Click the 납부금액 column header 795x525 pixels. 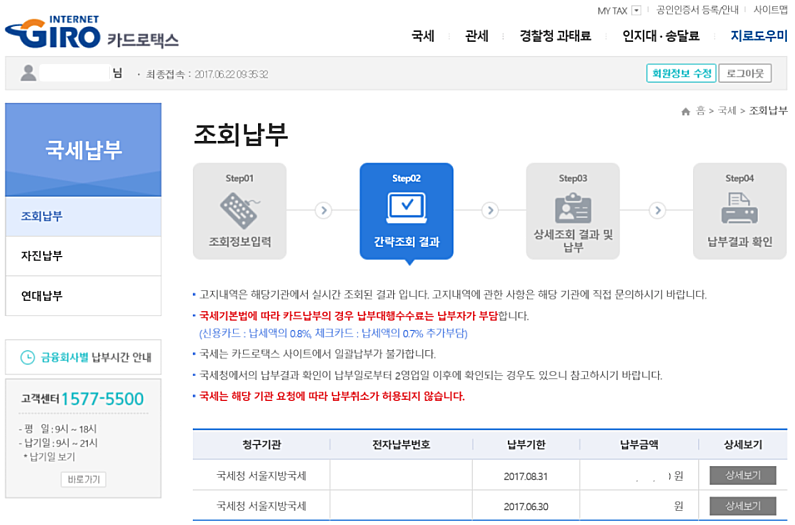[639, 445]
